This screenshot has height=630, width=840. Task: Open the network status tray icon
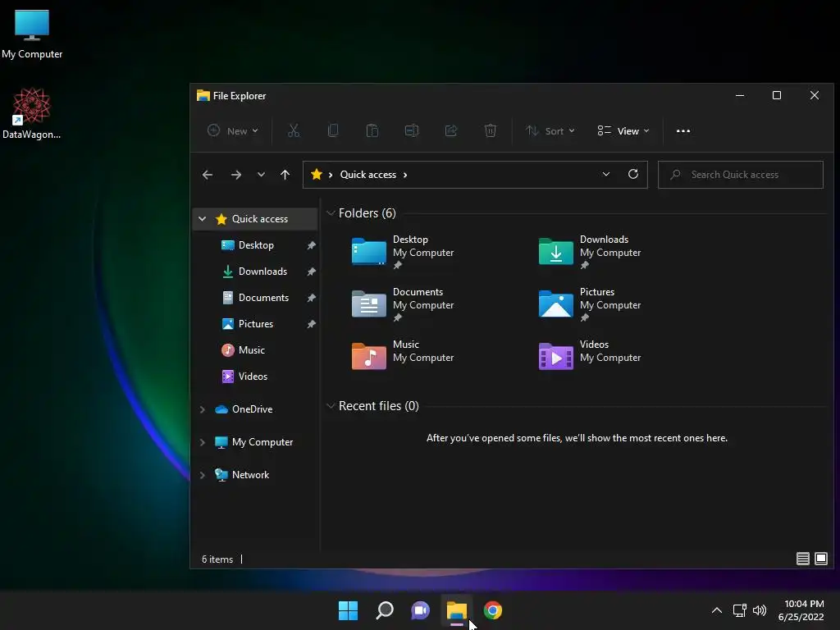[x=740, y=610]
